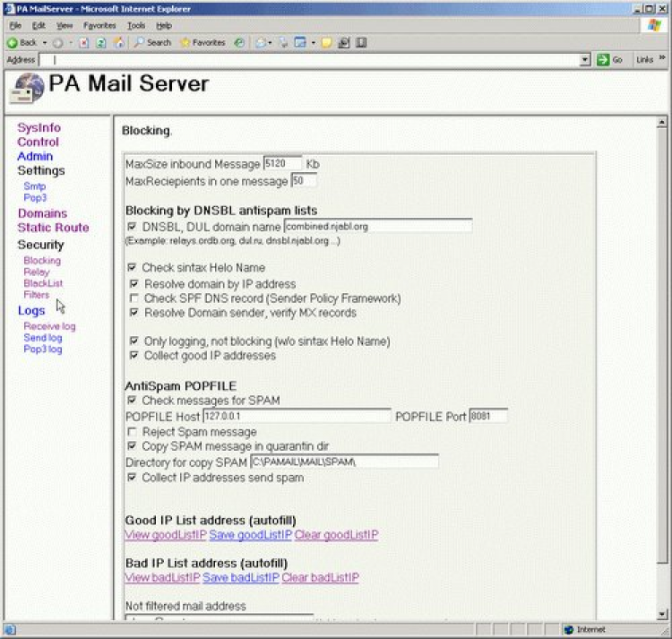
Task: Click the Print toolbar icon
Action: [283, 43]
